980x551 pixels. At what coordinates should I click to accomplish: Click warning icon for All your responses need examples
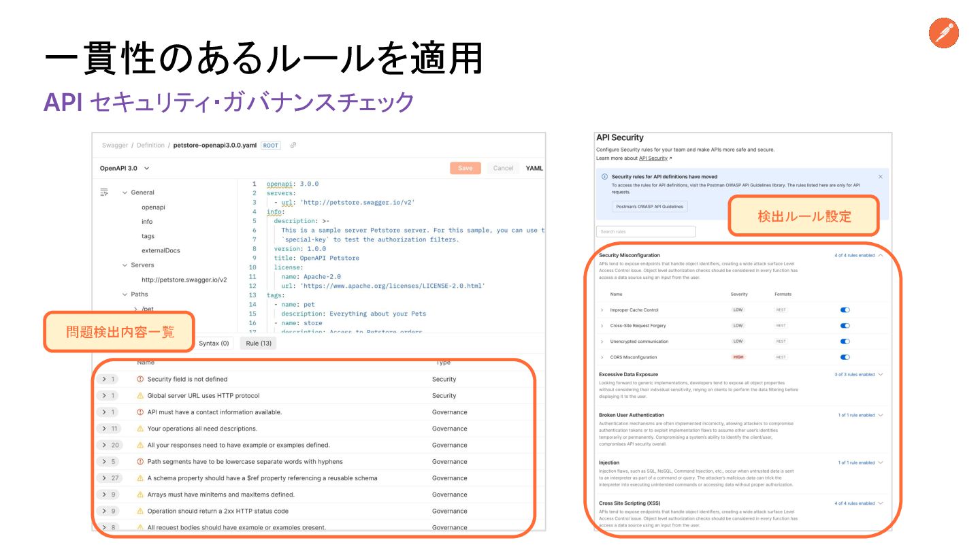(140, 445)
